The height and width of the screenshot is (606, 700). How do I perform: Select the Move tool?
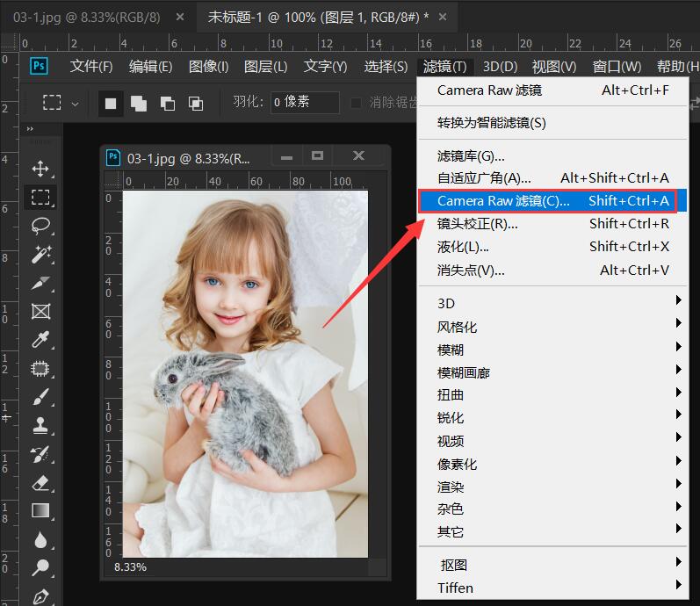point(40,169)
